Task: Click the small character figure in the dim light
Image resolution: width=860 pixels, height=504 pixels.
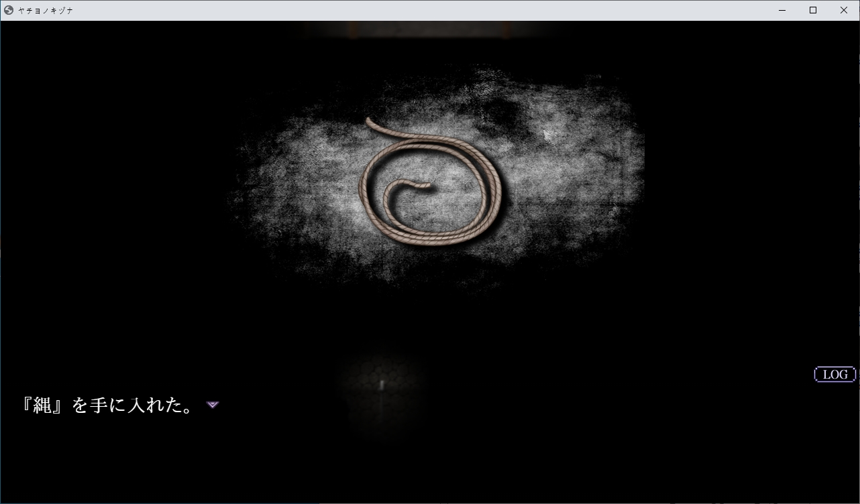Action: coord(382,385)
